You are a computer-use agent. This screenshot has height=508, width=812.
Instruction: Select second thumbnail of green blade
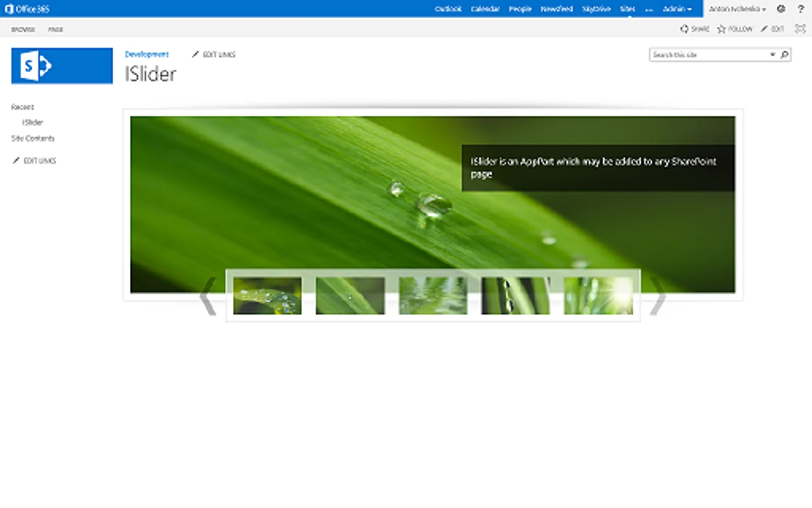[350, 296]
